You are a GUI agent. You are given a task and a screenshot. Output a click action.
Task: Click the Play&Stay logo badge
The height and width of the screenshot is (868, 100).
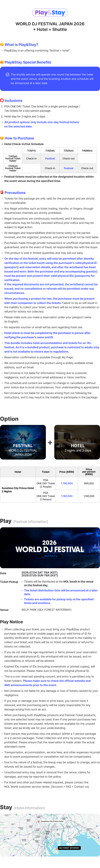coord(50,13)
